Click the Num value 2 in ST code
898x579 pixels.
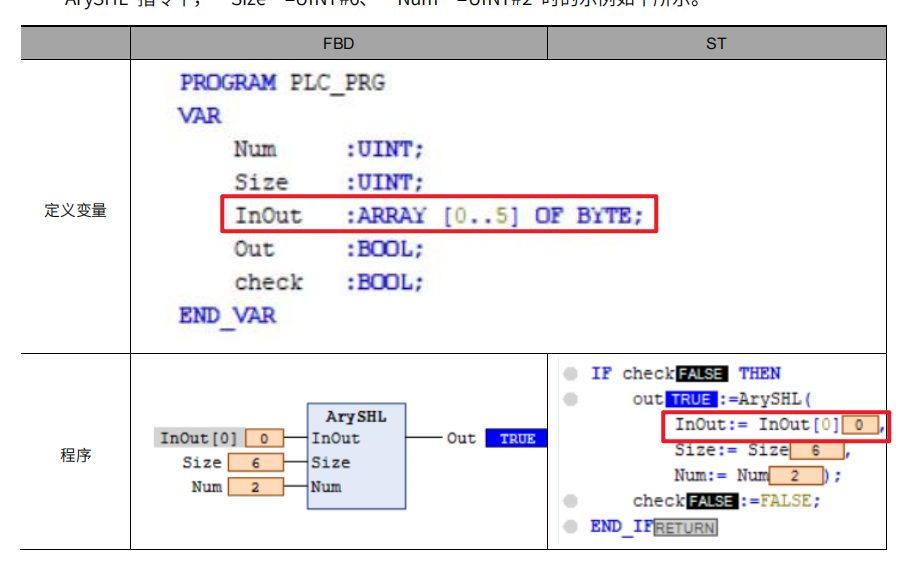coord(796,476)
